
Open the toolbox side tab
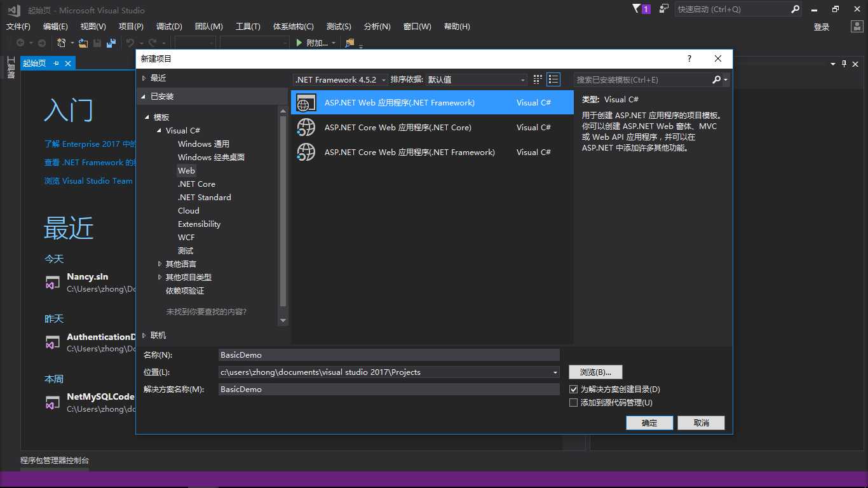[10, 67]
